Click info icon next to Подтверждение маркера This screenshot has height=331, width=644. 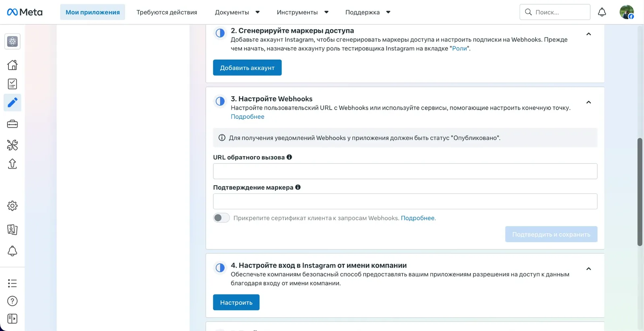(x=298, y=187)
